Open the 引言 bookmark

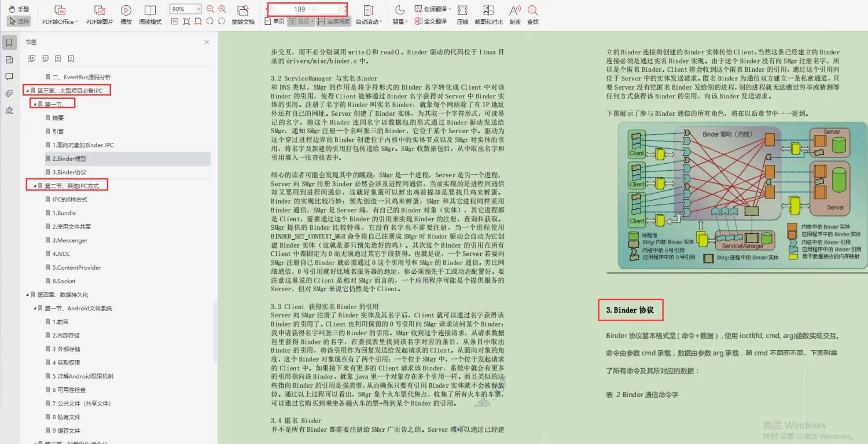pos(54,131)
